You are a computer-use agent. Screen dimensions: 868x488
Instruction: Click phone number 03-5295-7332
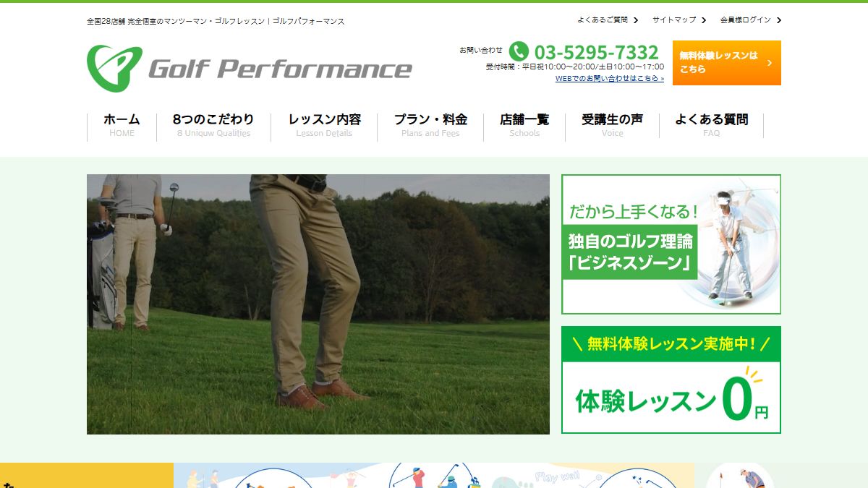[x=597, y=52]
